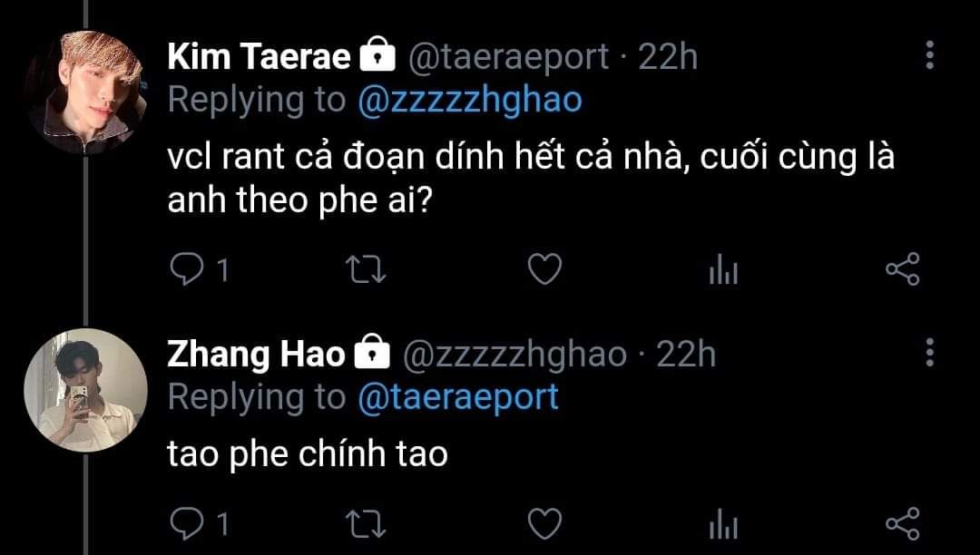View analytics for Zhang Hao's tweet
The height and width of the screenshot is (555, 980).
[x=723, y=524]
